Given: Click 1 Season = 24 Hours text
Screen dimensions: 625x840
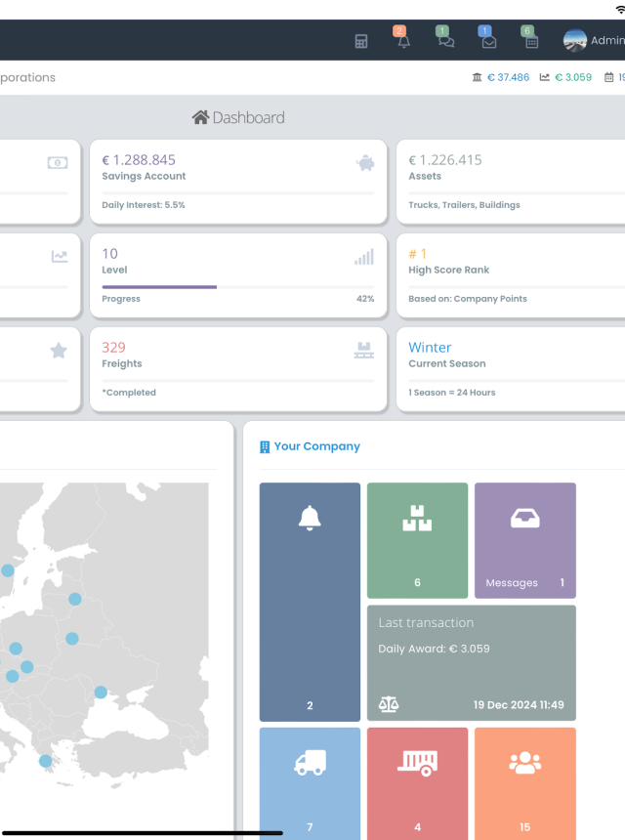Looking at the screenshot, I should point(452,392).
